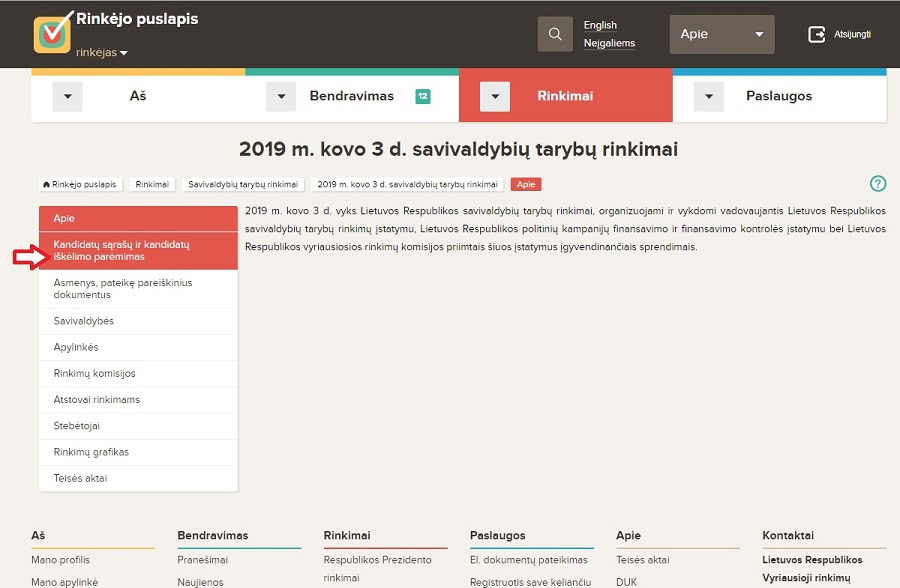Select Apie in the side menu
900x588 pixels.
138,219
